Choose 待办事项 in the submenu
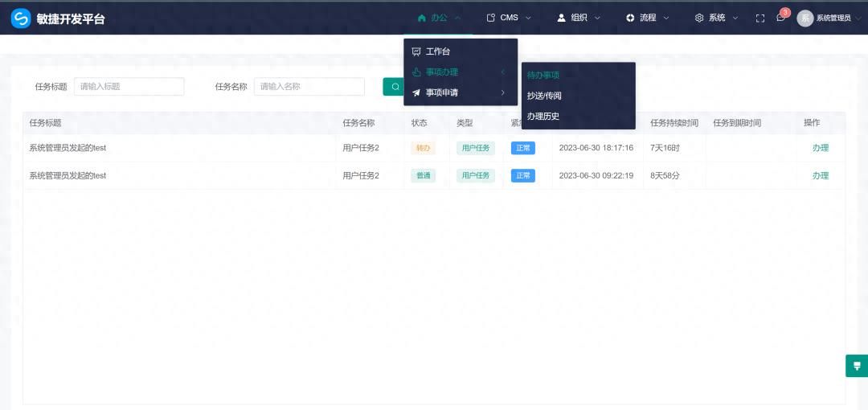868x410 pixels. tap(579, 75)
